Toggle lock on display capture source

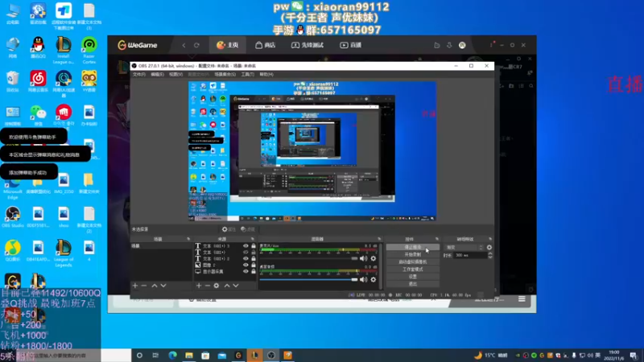(254, 271)
